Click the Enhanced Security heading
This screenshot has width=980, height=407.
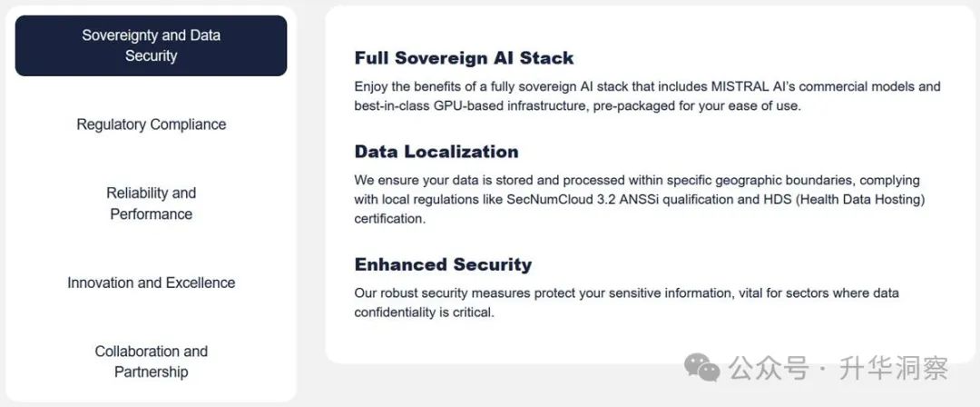coord(443,264)
